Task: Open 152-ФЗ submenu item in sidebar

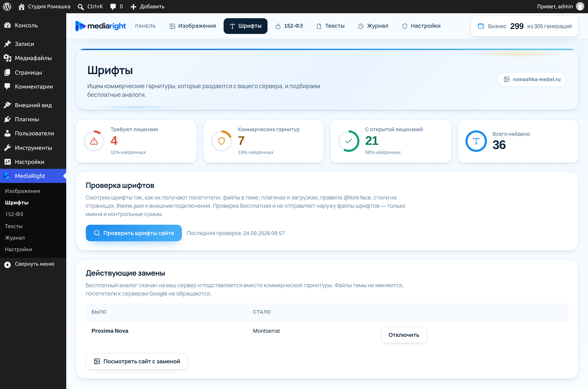Action: [x=33, y=214]
